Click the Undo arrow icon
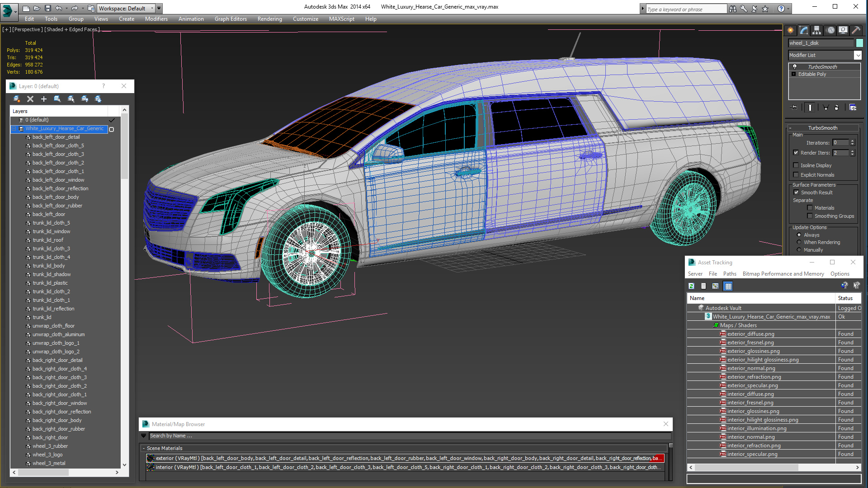This screenshot has width=868, height=488. click(58, 8)
